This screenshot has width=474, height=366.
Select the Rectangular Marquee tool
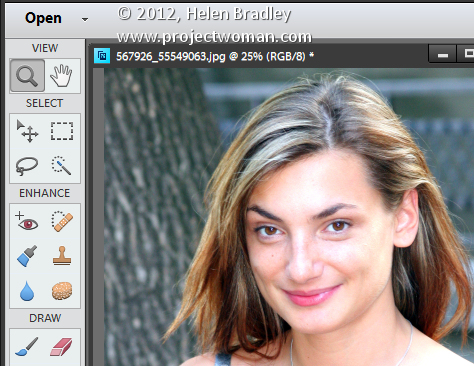click(62, 131)
